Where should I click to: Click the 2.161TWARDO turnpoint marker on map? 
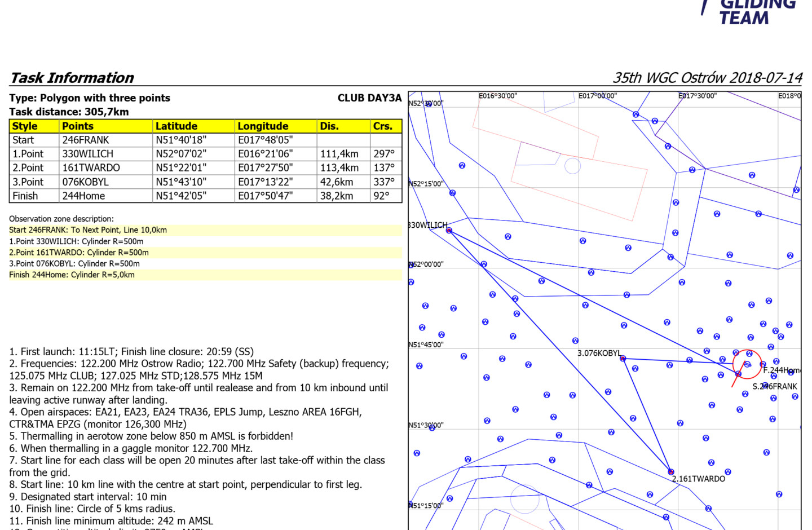tap(670, 472)
